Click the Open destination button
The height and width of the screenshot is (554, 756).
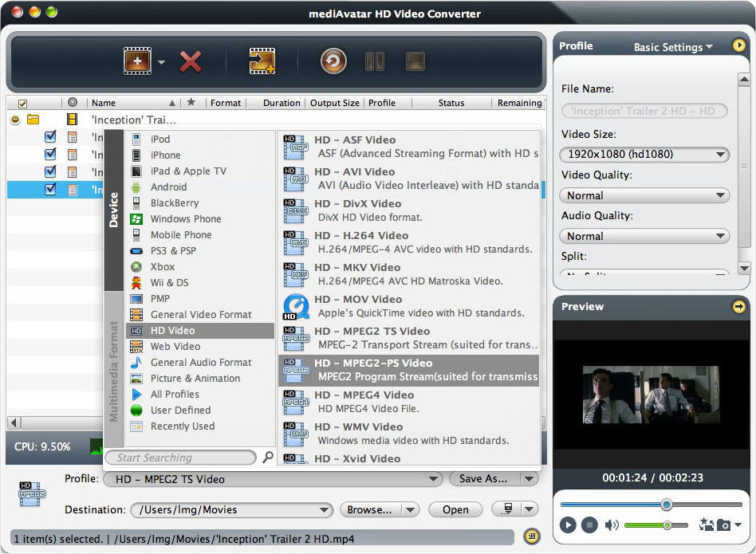pyautogui.click(x=455, y=509)
